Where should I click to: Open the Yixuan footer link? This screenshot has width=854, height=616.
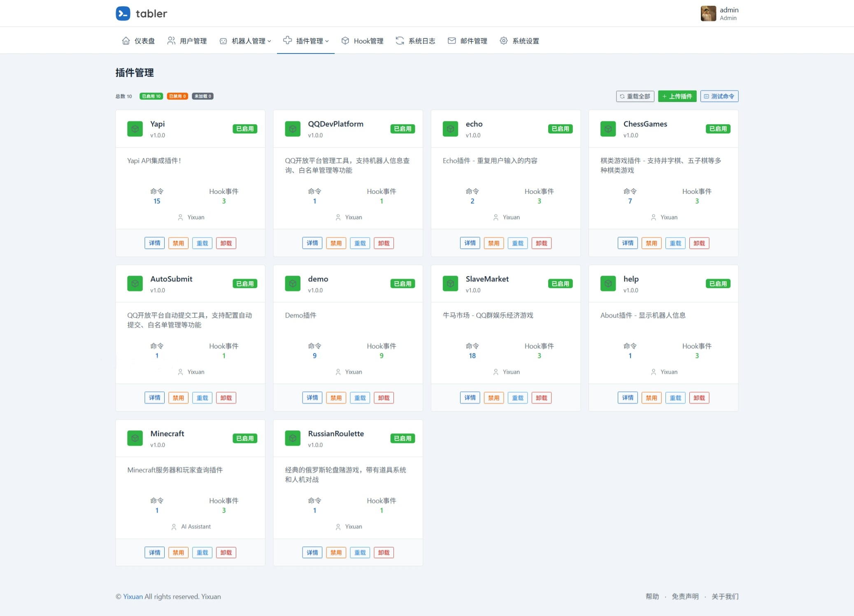133,597
